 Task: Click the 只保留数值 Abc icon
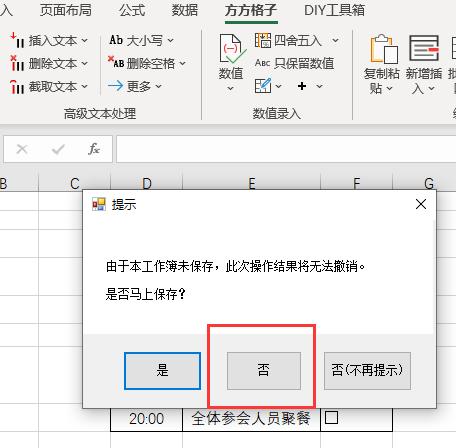[x=262, y=63]
